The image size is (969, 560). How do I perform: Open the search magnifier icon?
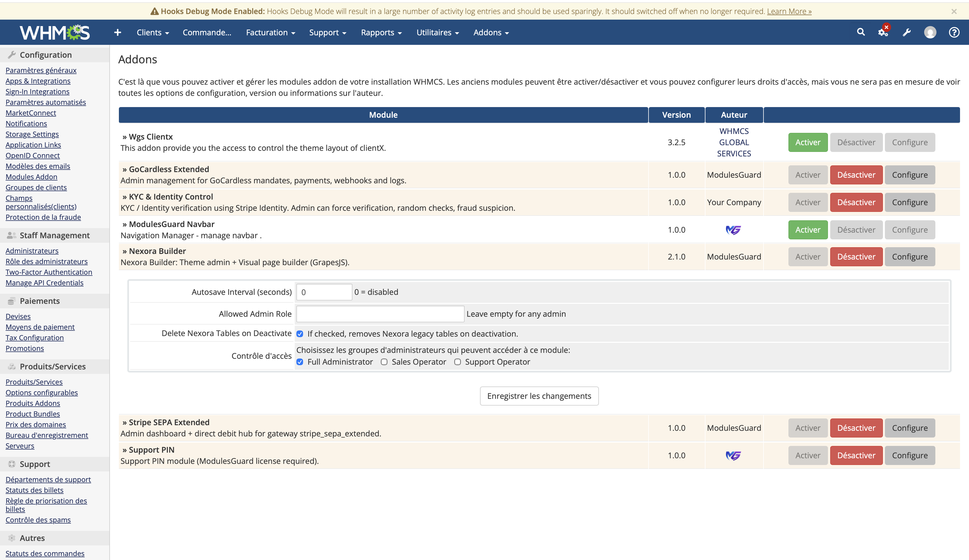coord(860,32)
